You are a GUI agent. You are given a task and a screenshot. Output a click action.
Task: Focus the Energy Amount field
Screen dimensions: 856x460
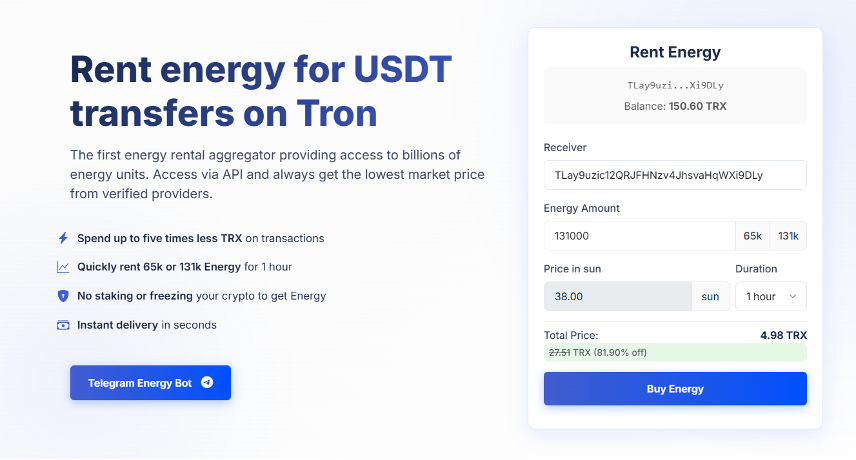pyautogui.click(x=639, y=236)
